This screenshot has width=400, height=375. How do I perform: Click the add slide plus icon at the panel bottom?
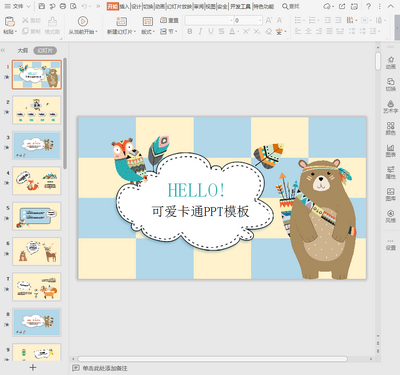click(x=33, y=367)
